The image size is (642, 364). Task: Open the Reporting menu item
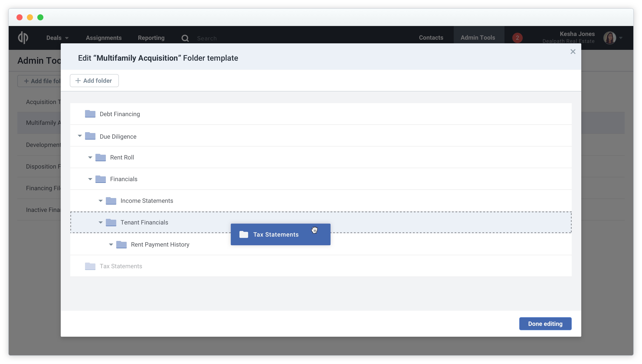[151, 38]
